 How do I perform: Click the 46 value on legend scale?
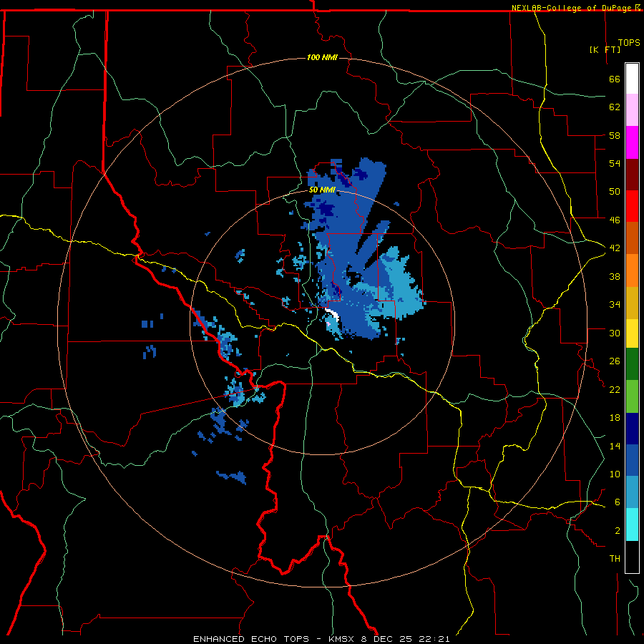tap(615, 220)
